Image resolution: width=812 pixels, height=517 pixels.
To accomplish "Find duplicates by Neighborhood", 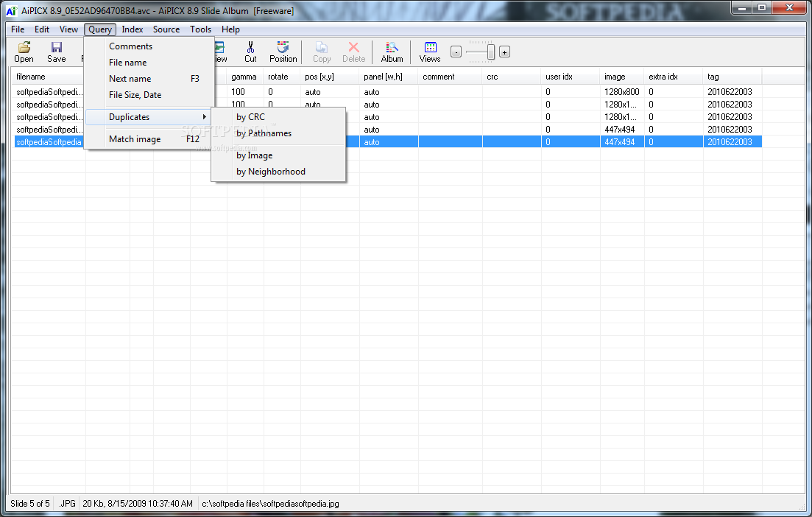I will pos(278,172).
